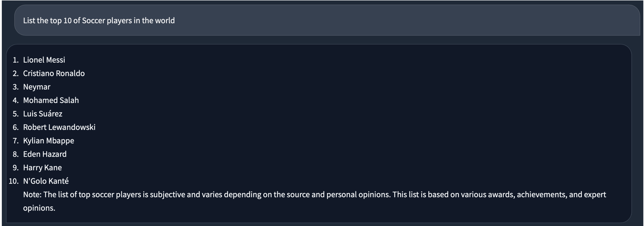Click the 'Lionel Messi' list entry
Image resolution: width=644 pixels, height=226 pixels.
44,60
